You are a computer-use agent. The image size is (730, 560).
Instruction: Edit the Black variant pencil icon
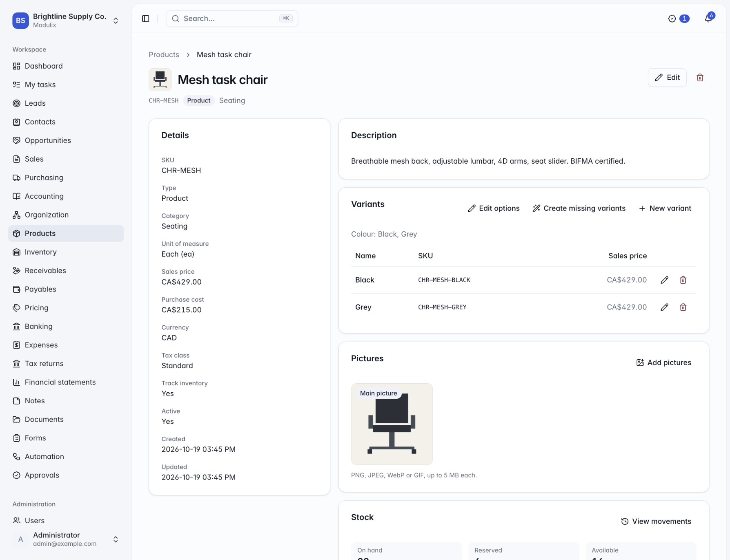tap(664, 280)
